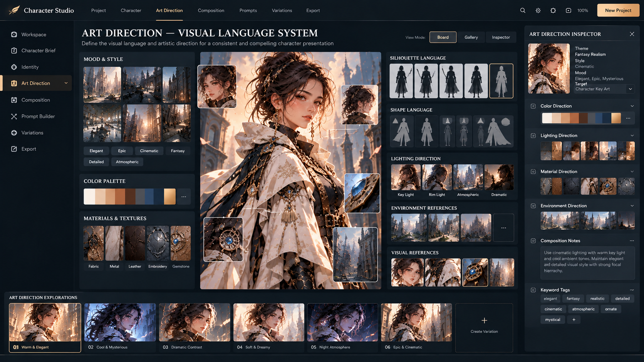Close the Art Direction Inspector panel
The image size is (644, 362).
tap(632, 34)
